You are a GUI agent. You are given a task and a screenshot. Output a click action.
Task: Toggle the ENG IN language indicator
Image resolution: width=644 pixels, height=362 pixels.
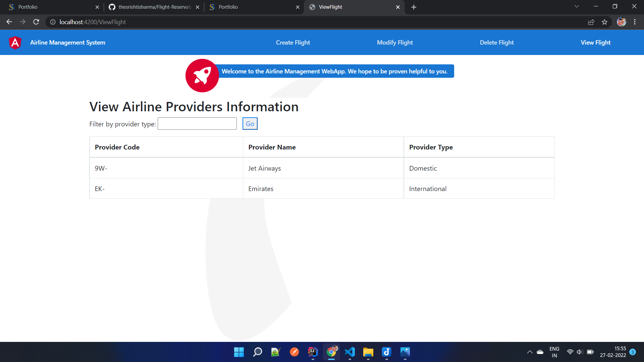pos(554,352)
